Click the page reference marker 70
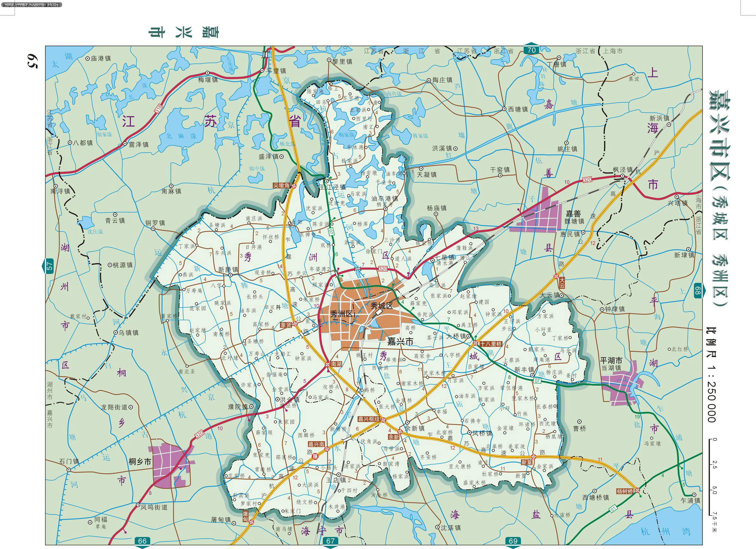 point(531,50)
